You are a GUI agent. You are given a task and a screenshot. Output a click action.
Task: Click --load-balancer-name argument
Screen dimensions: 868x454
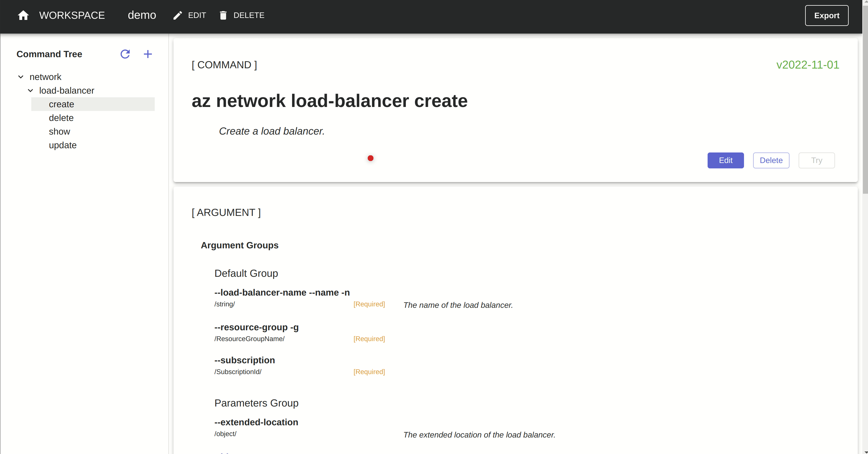282,292
